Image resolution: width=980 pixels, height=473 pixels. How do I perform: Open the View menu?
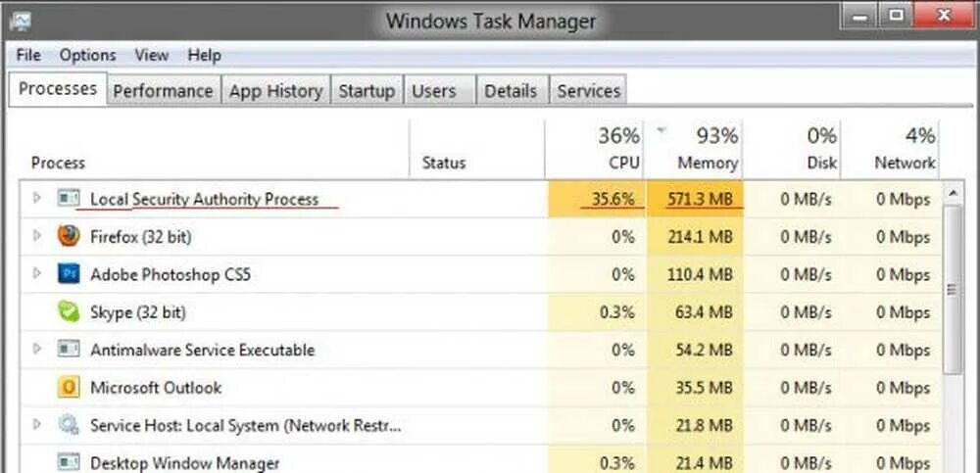[x=151, y=55]
